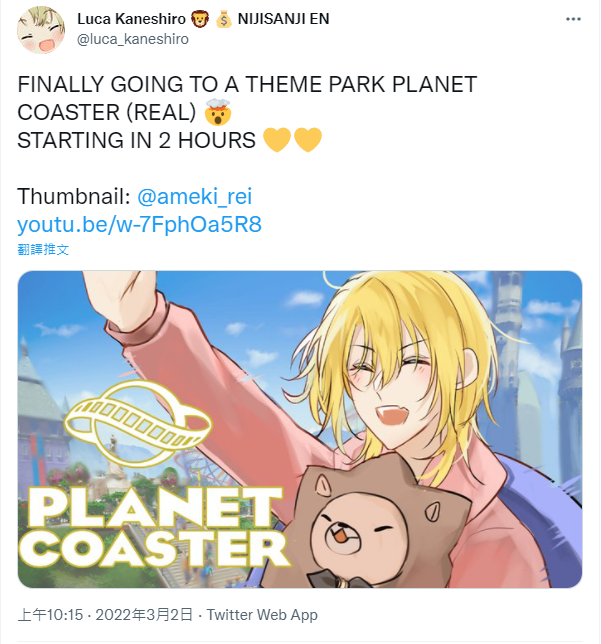The image size is (601, 644).
Task: Open the Twitter Web App source link
Action: pyautogui.click(x=262, y=615)
